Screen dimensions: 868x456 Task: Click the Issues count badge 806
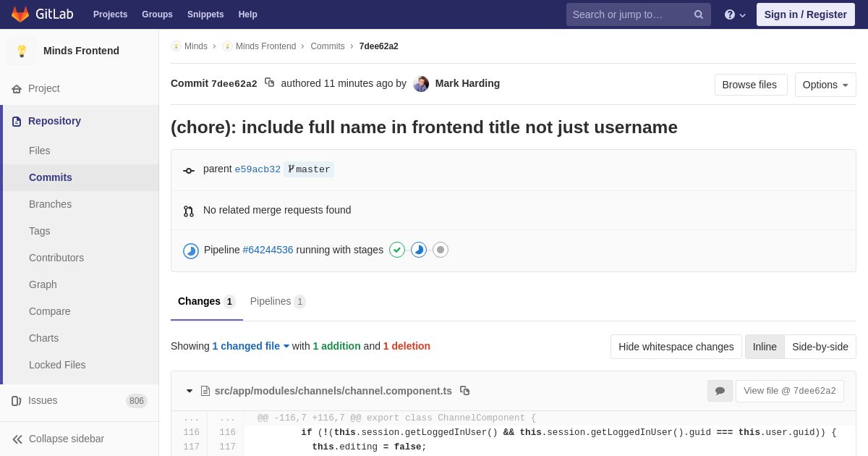[x=137, y=401]
